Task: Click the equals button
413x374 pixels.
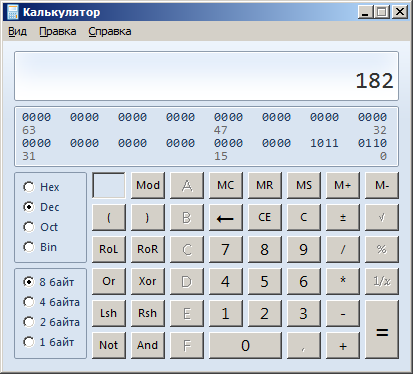Action: tap(382, 329)
